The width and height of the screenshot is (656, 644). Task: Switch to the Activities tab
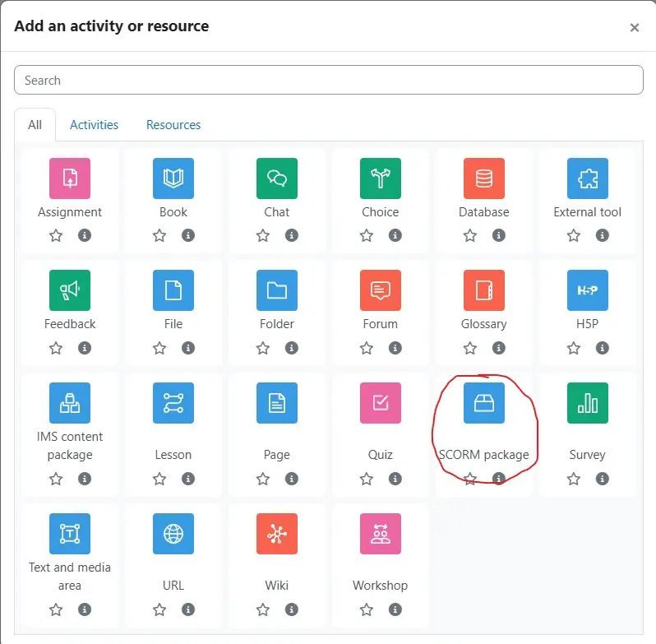[94, 125]
